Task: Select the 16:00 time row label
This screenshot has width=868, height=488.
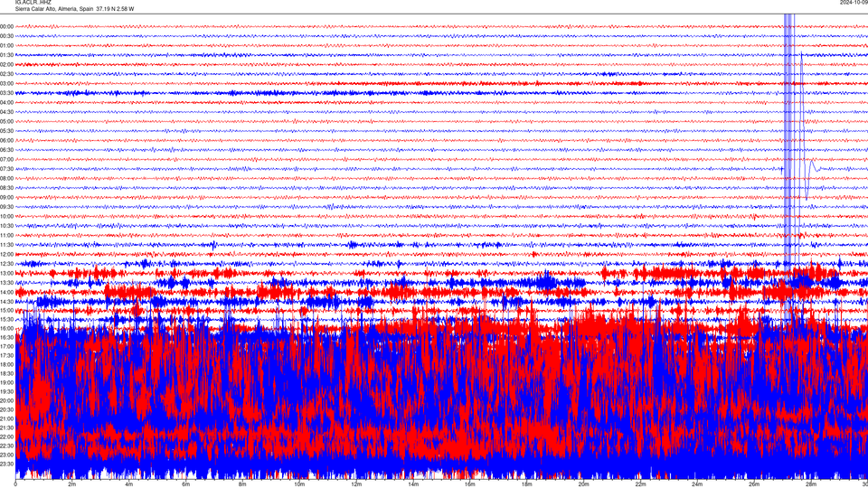Action: coord(6,328)
